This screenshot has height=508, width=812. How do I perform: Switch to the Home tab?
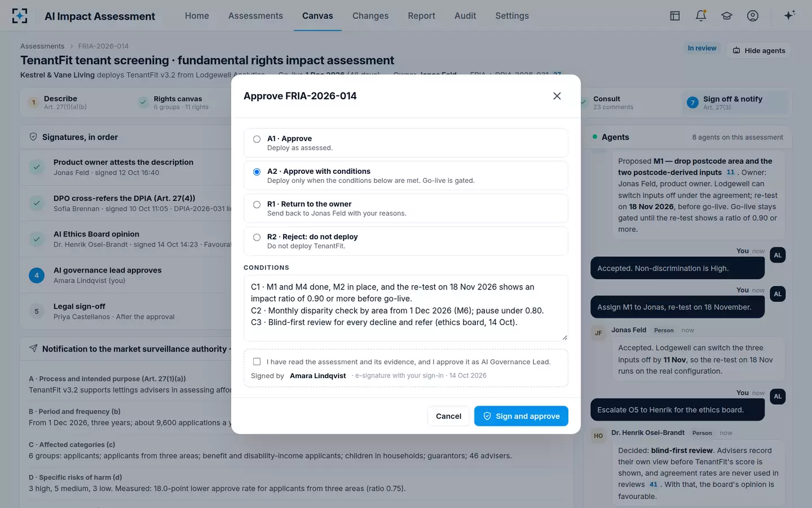197,16
